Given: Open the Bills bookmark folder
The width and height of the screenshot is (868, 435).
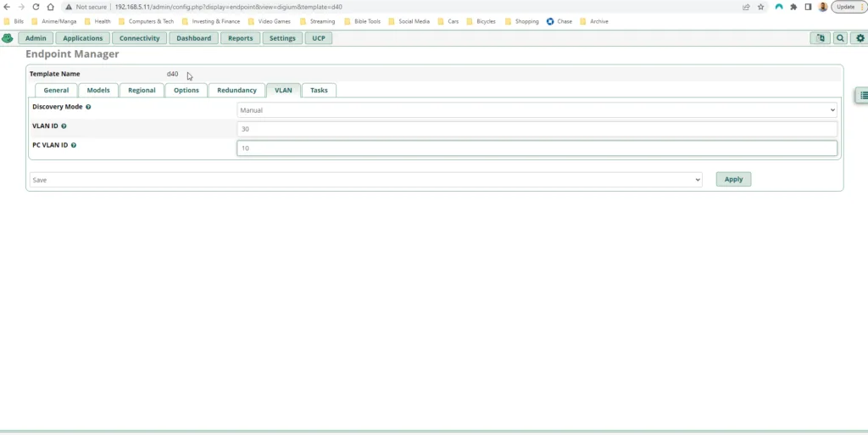Looking at the screenshot, I should [14, 21].
